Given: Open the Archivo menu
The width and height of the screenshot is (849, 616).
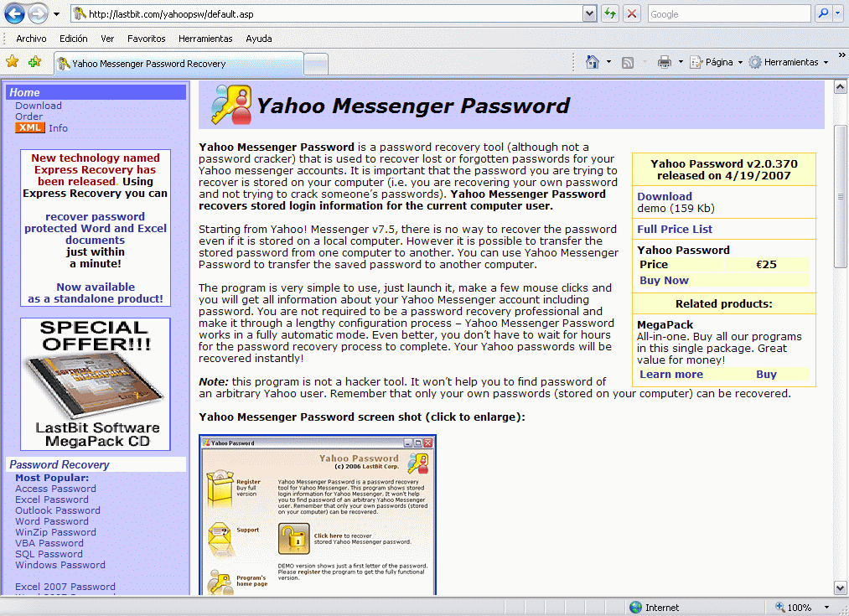Looking at the screenshot, I should point(31,39).
